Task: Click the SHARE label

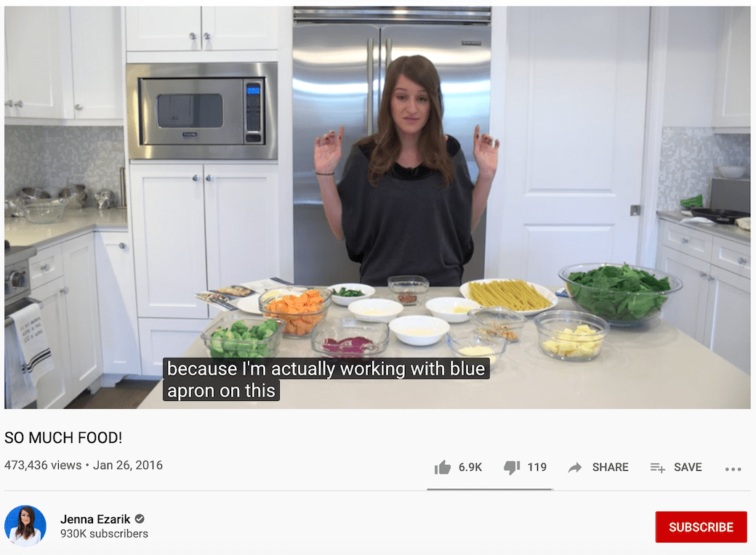Action: 610,467
